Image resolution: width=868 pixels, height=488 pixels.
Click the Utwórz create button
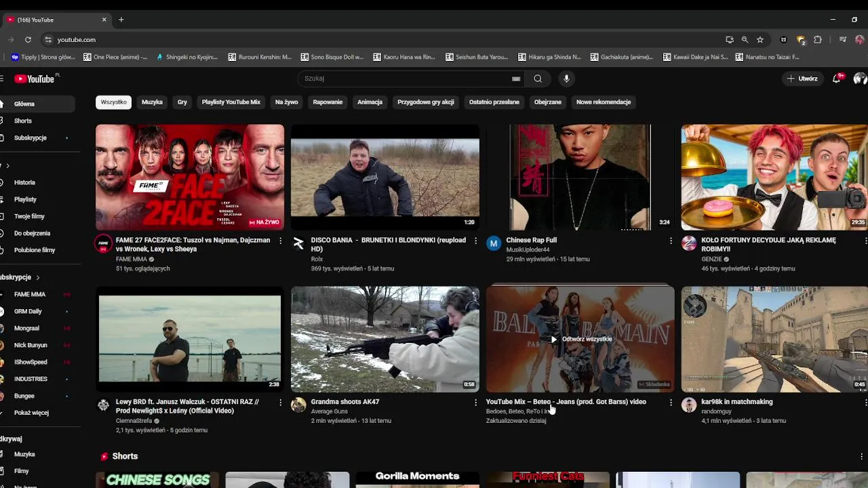pyautogui.click(x=802, y=79)
